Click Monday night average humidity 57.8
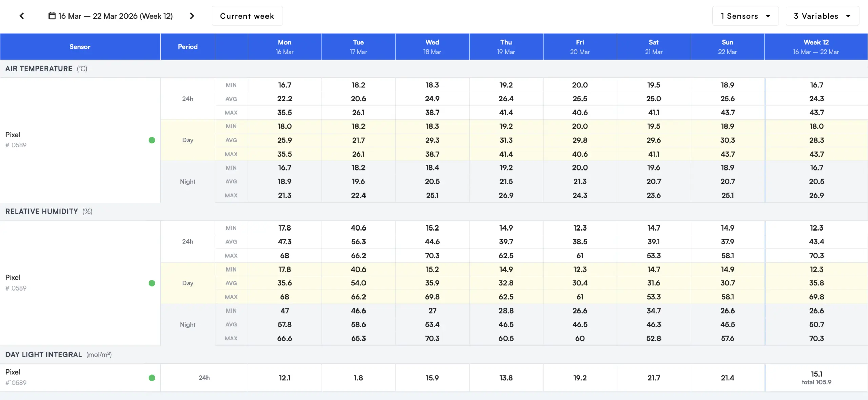868x400 pixels. click(x=284, y=325)
